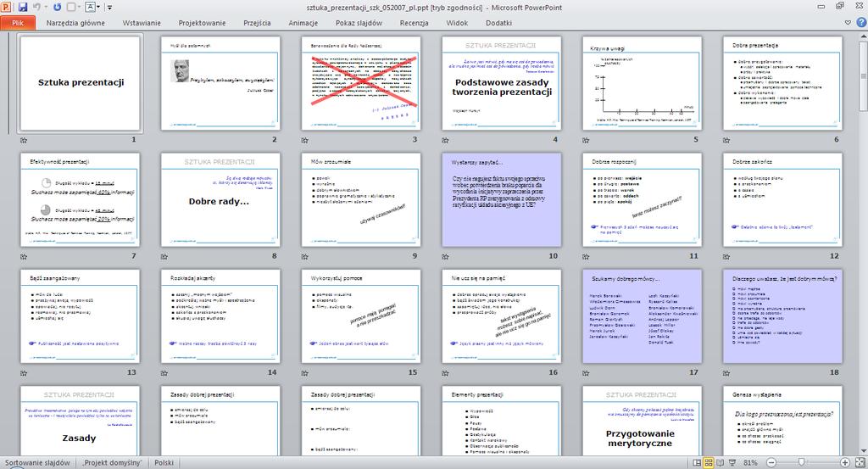Click the zoom slider handle
Viewport: 868px width, 469px height.
(801, 462)
